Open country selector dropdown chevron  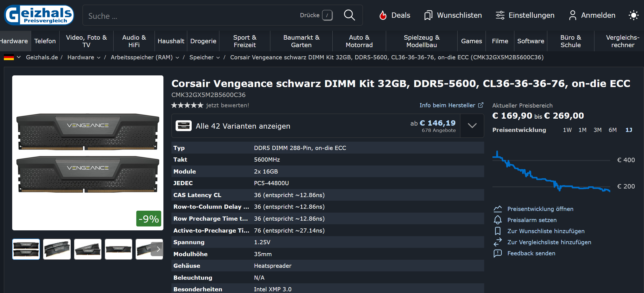pyautogui.click(x=19, y=57)
